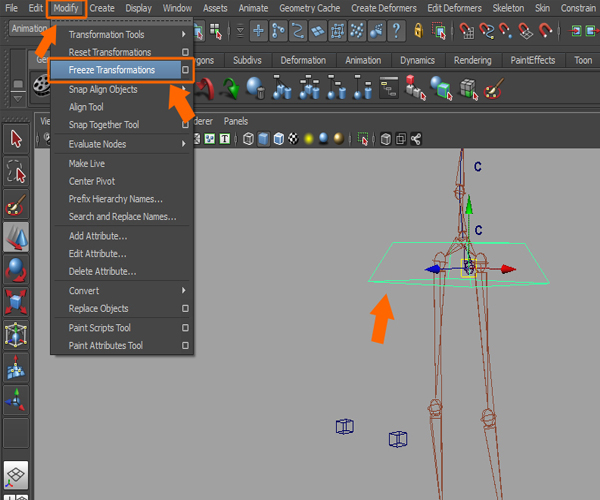Activate the Lasso select tool

click(16, 171)
